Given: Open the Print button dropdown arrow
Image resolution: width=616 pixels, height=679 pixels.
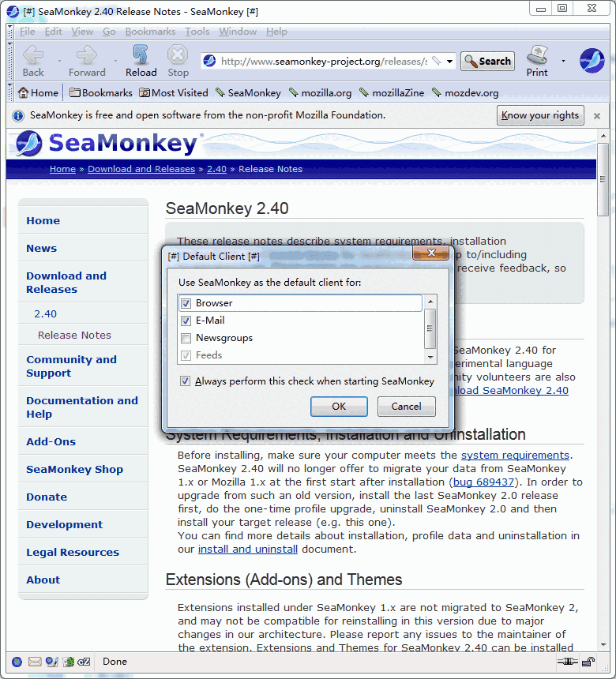Looking at the screenshot, I should pyautogui.click(x=563, y=61).
